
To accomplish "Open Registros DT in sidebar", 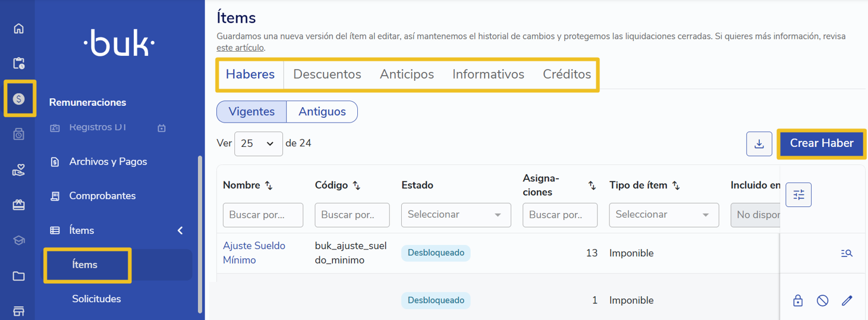I will point(98,127).
